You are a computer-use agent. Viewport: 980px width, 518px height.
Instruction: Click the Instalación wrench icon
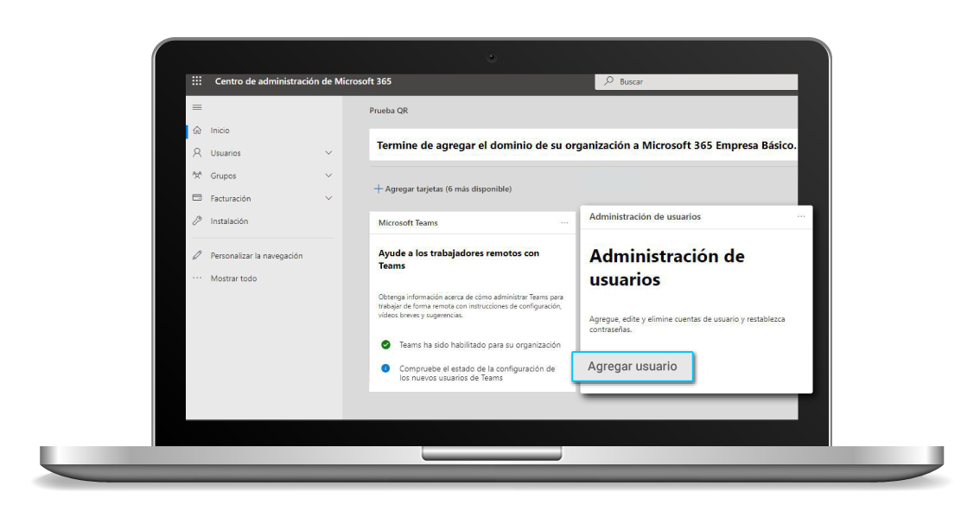click(198, 221)
